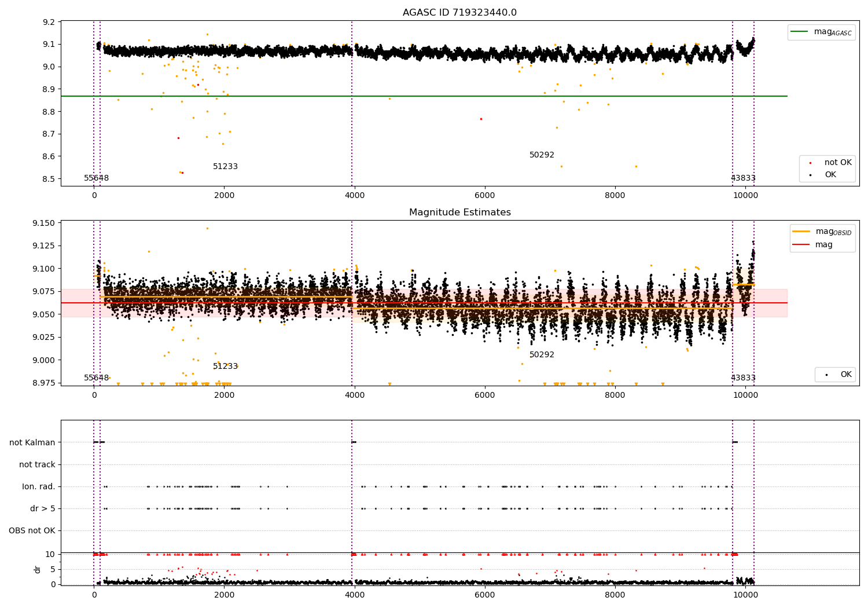Click the "9.075" y-axis tick label

click(x=45, y=291)
